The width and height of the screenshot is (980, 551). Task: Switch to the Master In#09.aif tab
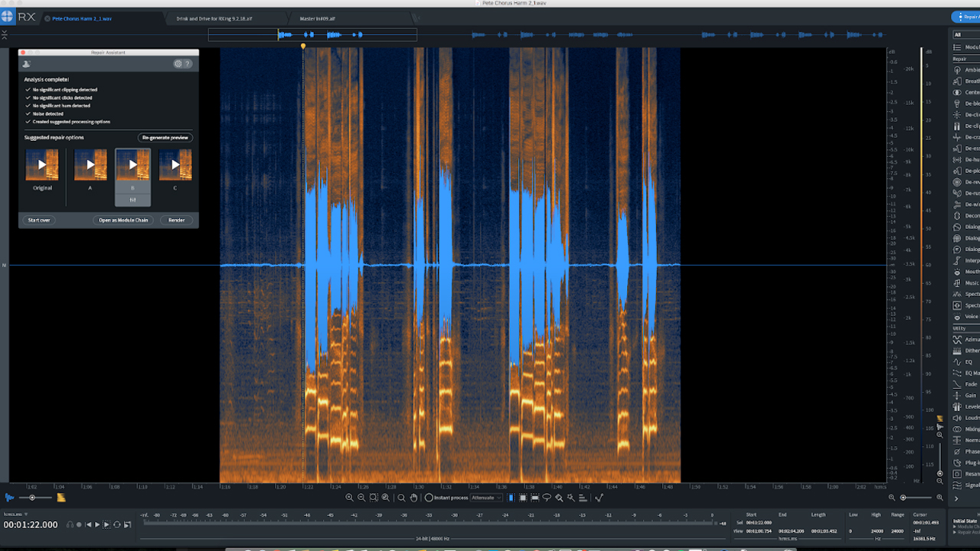click(319, 18)
